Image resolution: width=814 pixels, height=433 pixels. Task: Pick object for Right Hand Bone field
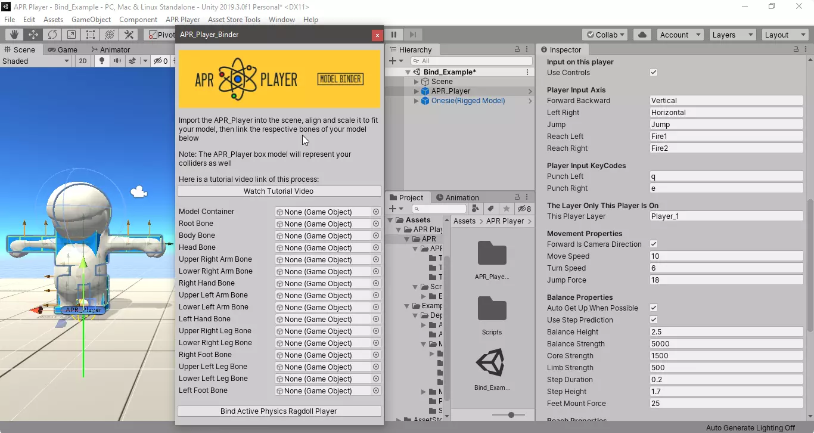(376, 283)
